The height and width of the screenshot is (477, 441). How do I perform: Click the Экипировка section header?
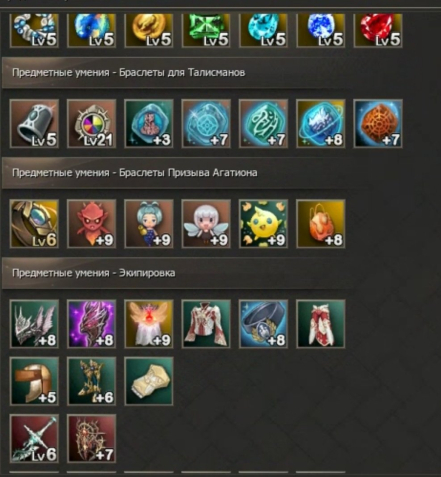pos(177,273)
